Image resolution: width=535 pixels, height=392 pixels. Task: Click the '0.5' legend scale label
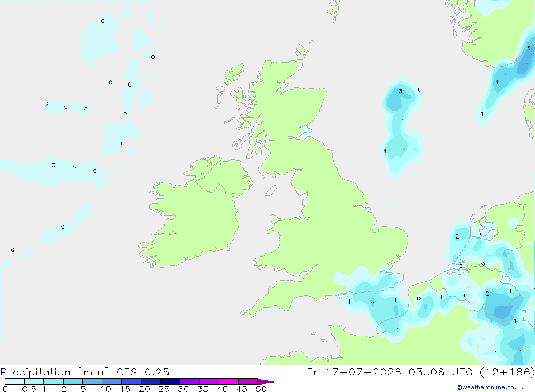click(29, 389)
